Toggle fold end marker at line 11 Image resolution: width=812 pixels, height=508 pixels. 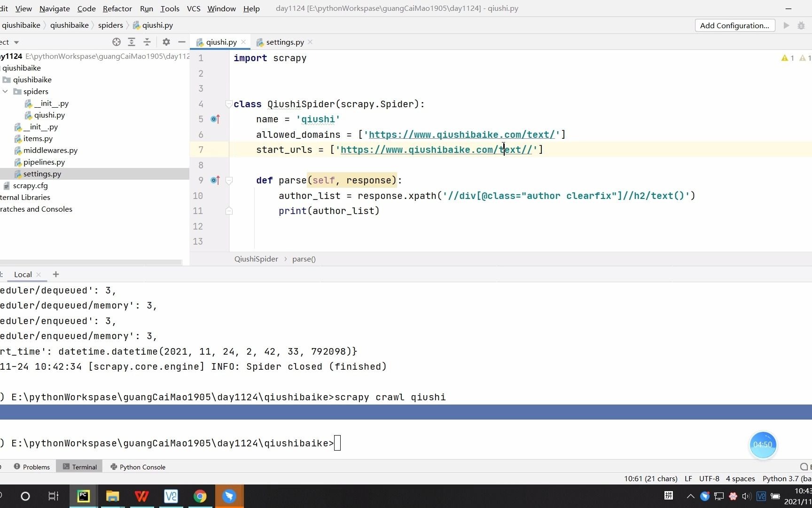point(229,211)
